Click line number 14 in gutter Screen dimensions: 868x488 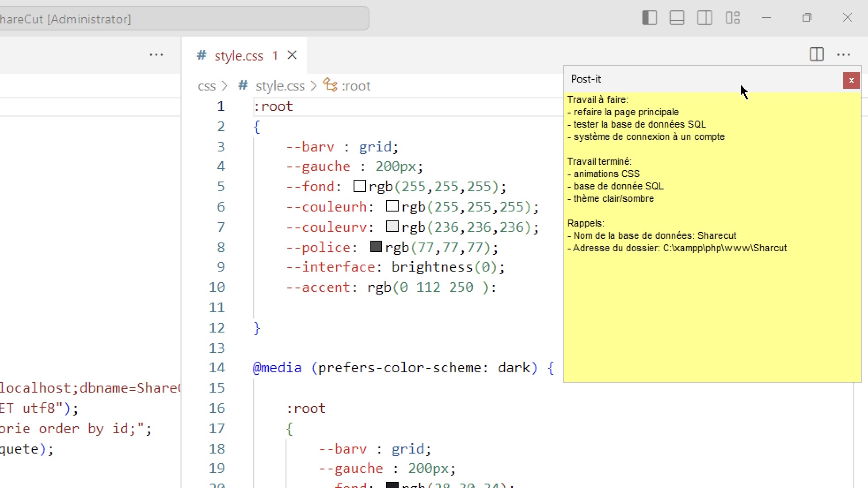pyautogui.click(x=217, y=368)
